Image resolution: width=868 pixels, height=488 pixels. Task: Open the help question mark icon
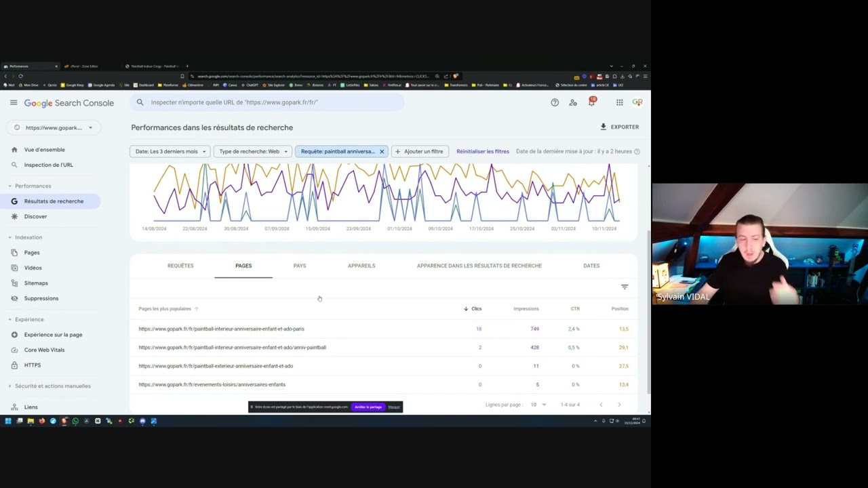(x=555, y=102)
